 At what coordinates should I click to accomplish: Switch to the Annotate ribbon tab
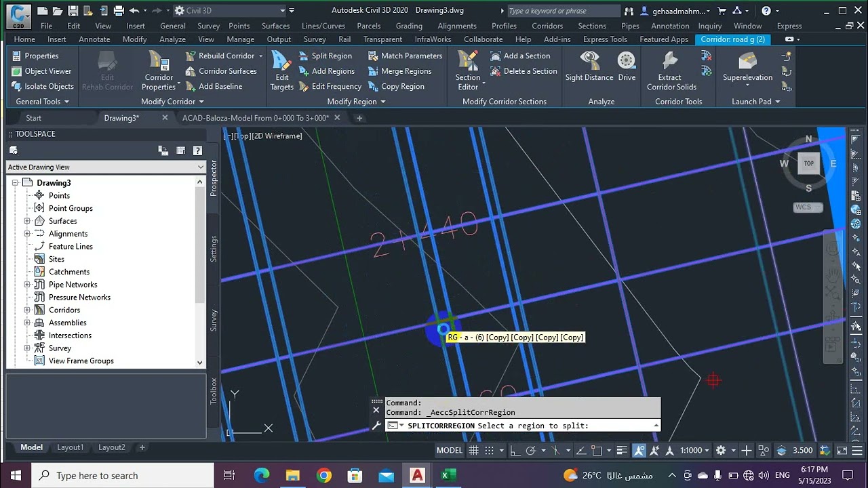[x=94, y=39]
